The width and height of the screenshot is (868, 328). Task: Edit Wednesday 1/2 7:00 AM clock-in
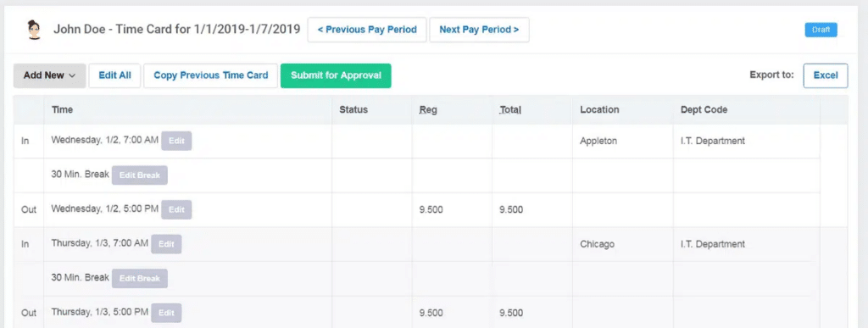click(x=176, y=141)
